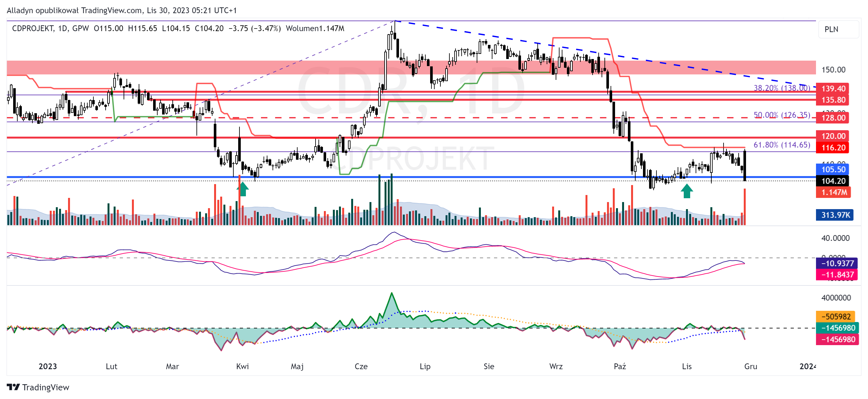
Task: Click the 2023 time axis label
Action: click(48, 367)
